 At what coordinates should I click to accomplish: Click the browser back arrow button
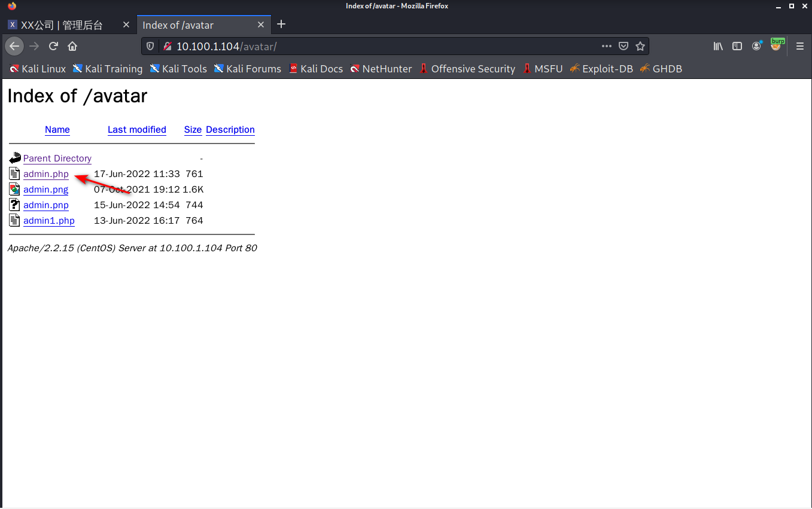pyautogui.click(x=14, y=46)
